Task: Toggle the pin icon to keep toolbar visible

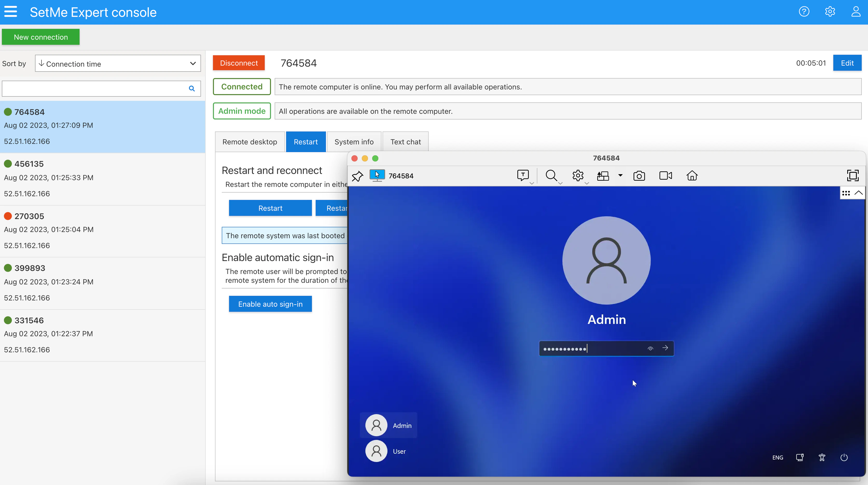Action: click(x=358, y=176)
